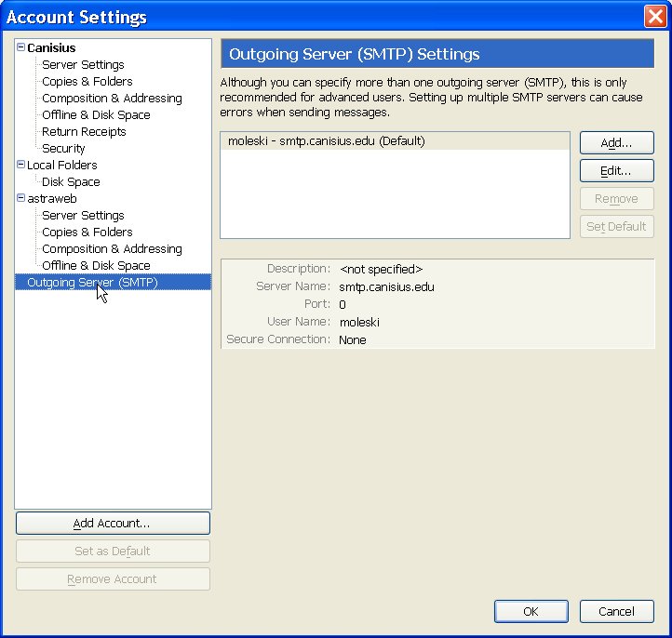The height and width of the screenshot is (638, 672).
Task: Open Composition & Addressing under Canisius
Action: click(112, 98)
